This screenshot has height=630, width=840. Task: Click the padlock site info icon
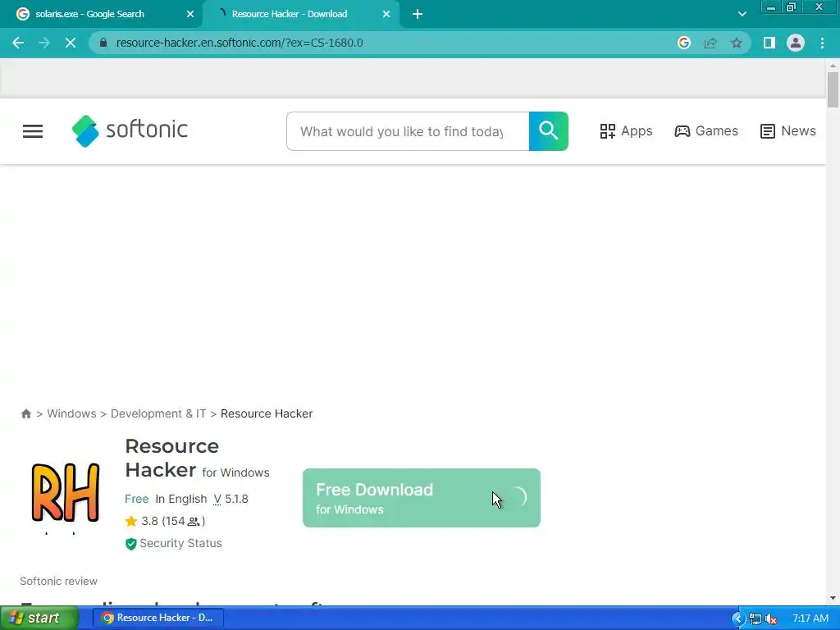pyautogui.click(x=103, y=43)
